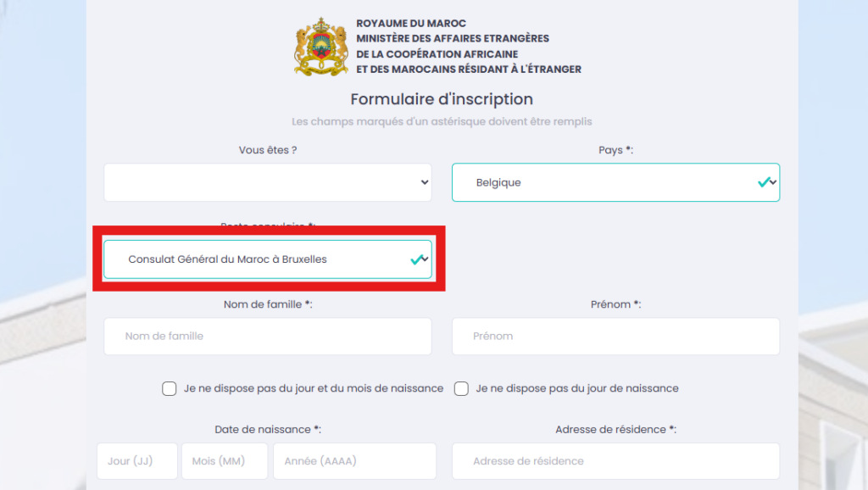Image resolution: width=868 pixels, height=490 pixels.
Task: Click the Mois (MM) birth month field
Action: coord(225,461)
